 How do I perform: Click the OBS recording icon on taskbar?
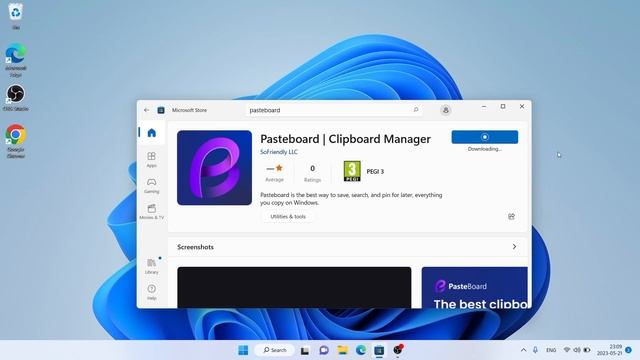(x=398, y=350)
